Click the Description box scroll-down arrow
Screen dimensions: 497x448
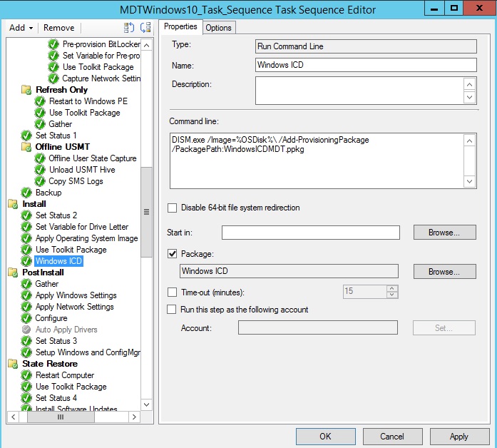(470, 98)
